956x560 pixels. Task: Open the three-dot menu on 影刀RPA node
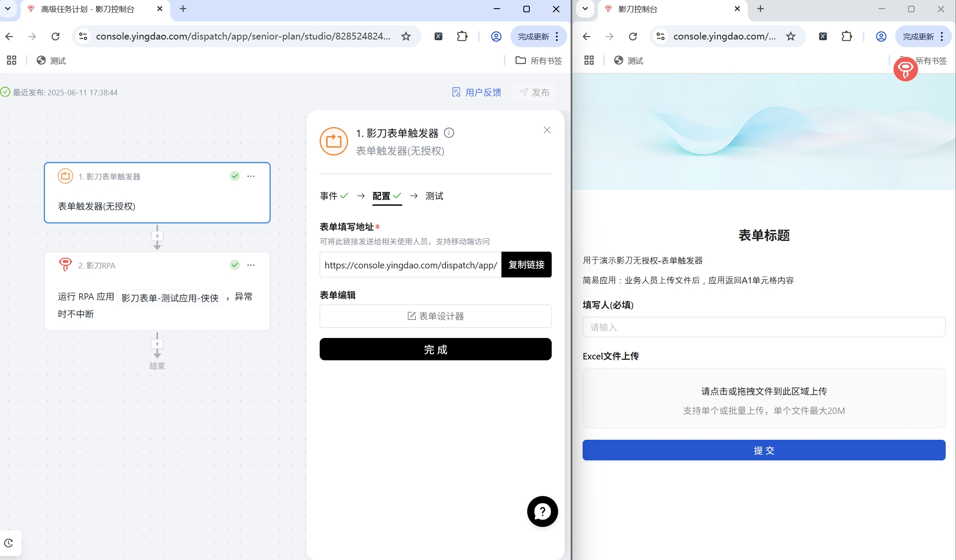point(251,265)
